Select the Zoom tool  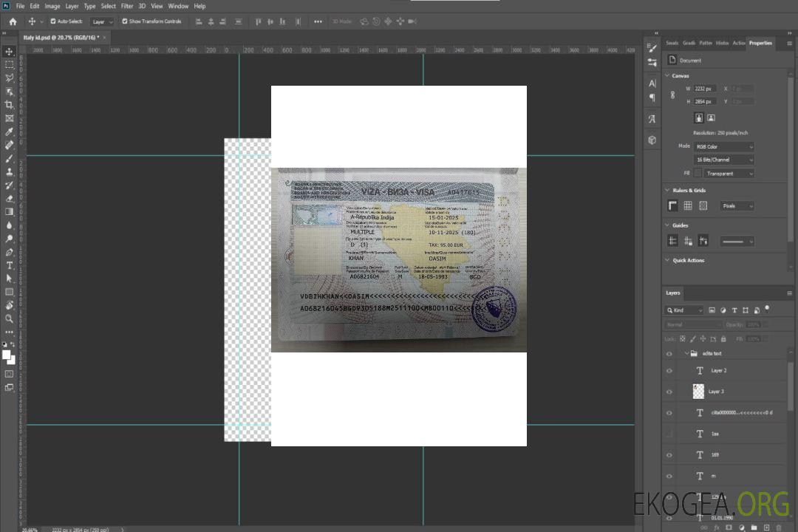click(x=9, y=318)
